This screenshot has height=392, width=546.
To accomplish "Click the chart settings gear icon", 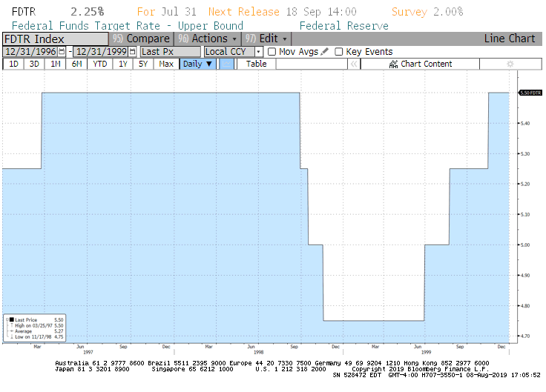I will coord(510,64).
